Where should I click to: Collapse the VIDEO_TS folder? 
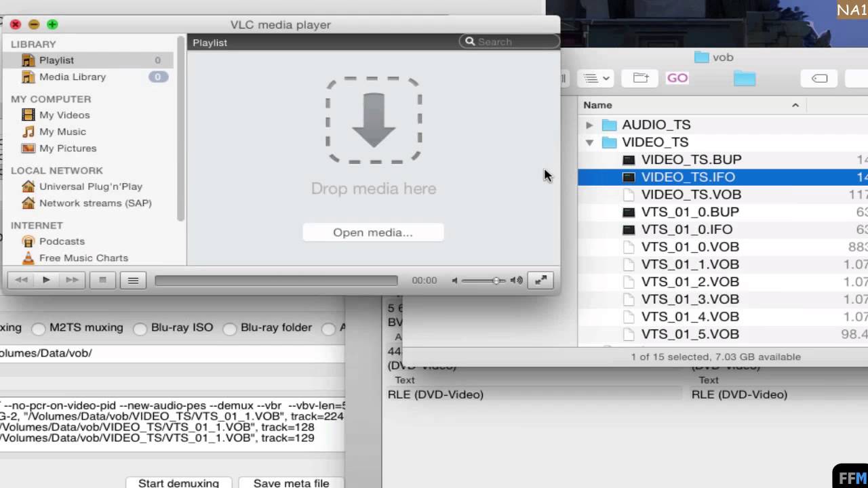coord(589,142)
